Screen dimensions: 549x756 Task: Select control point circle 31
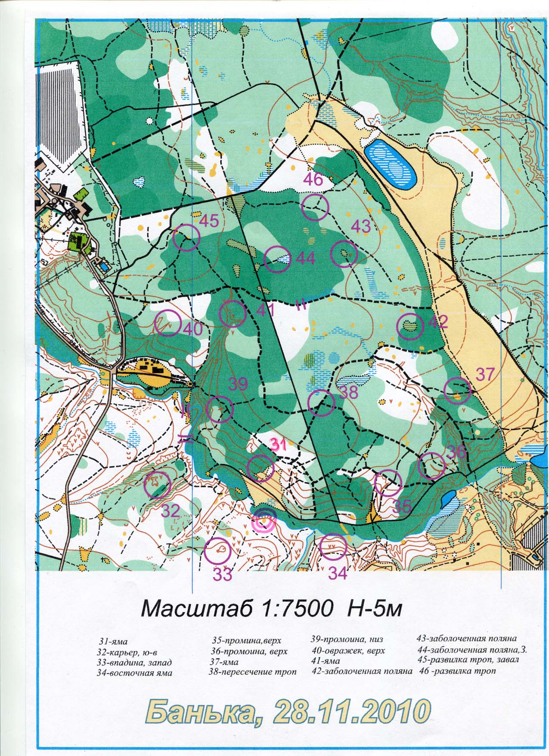[261, 468]
